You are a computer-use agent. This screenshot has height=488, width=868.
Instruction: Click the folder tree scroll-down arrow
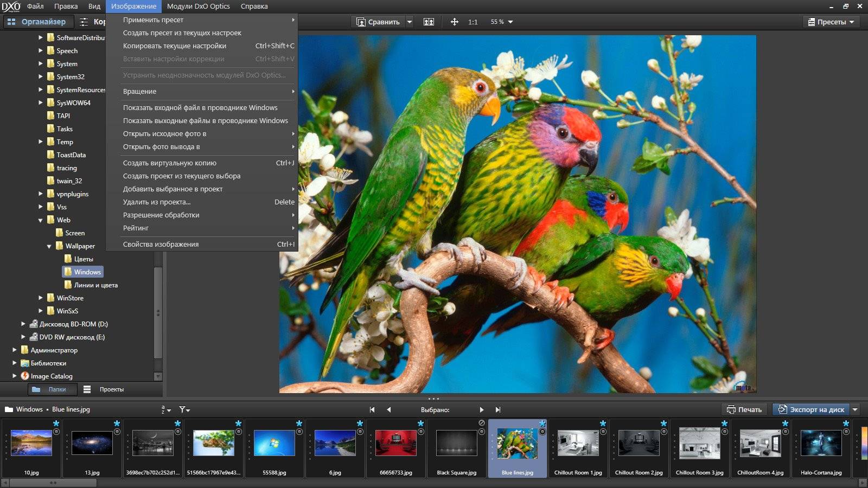pyautogui.click(x=158, y=376)
